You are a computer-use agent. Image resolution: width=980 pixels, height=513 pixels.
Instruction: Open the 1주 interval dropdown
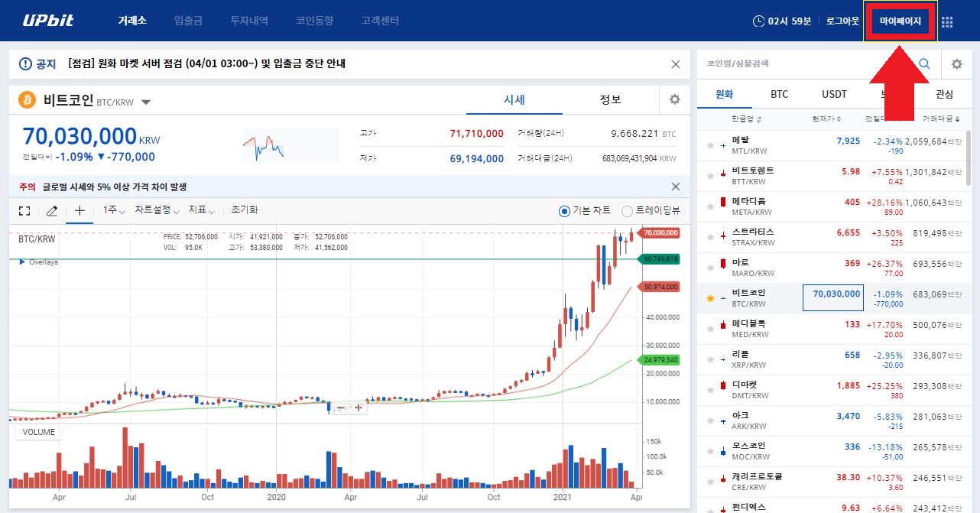[x=114, y=210]
